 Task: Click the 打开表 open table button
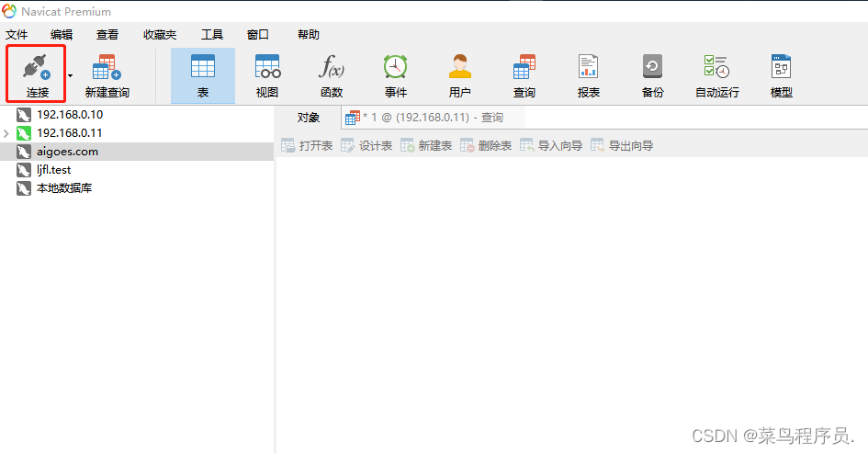click(x=307, y=146)
